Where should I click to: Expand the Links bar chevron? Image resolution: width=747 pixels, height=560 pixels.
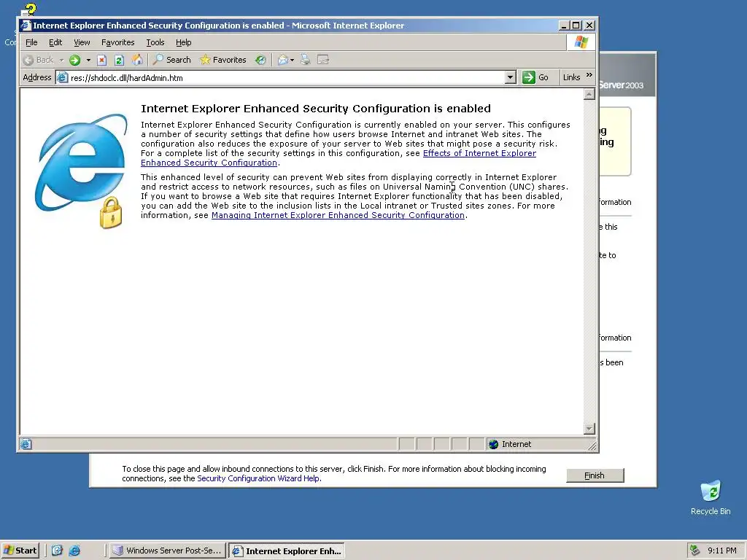[589, 75]
